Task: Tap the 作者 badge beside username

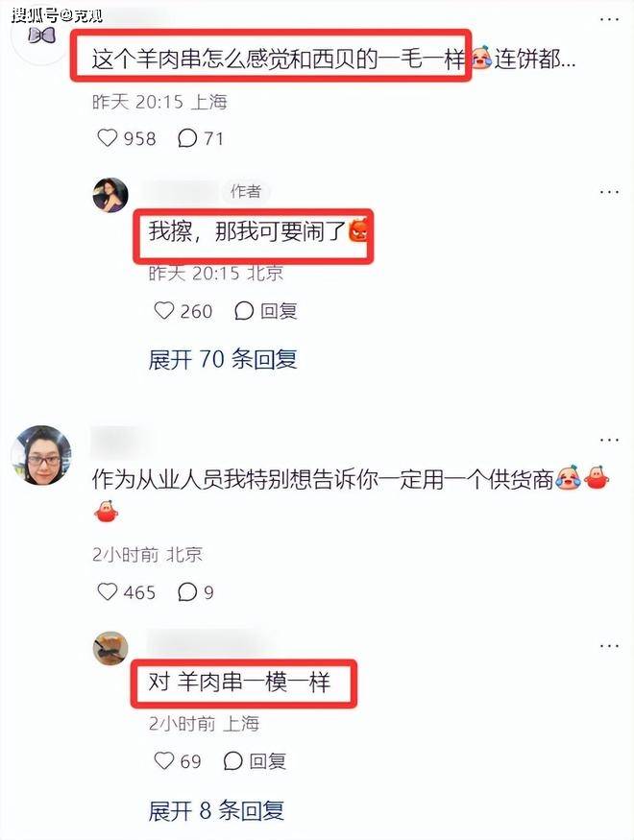Action: click(246, 191)
